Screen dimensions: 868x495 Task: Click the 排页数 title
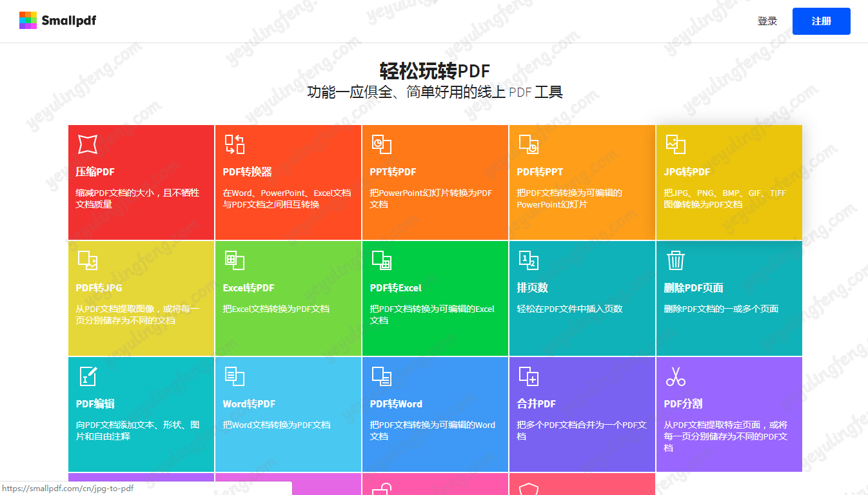pyautogui.click(x=532, y=288)
